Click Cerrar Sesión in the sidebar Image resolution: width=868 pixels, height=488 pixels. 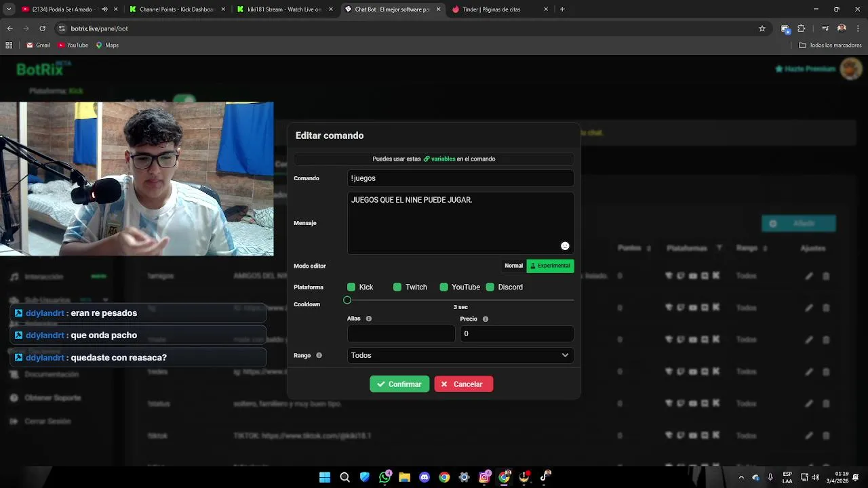click(41, 422)
